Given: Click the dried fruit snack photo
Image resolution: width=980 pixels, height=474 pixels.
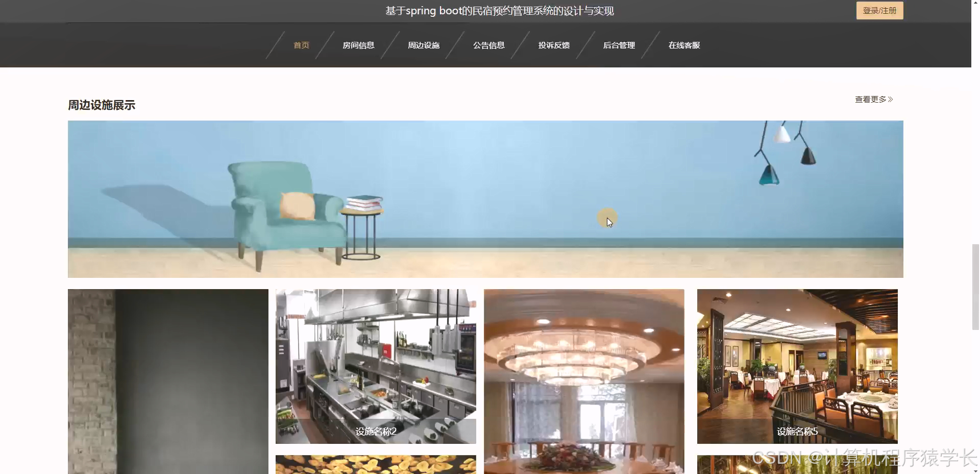Looking at the screenshot, I should pos(376,464).
